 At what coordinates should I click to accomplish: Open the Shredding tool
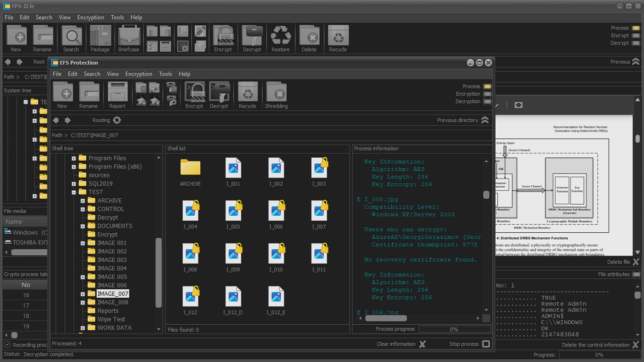click(276, 94)
